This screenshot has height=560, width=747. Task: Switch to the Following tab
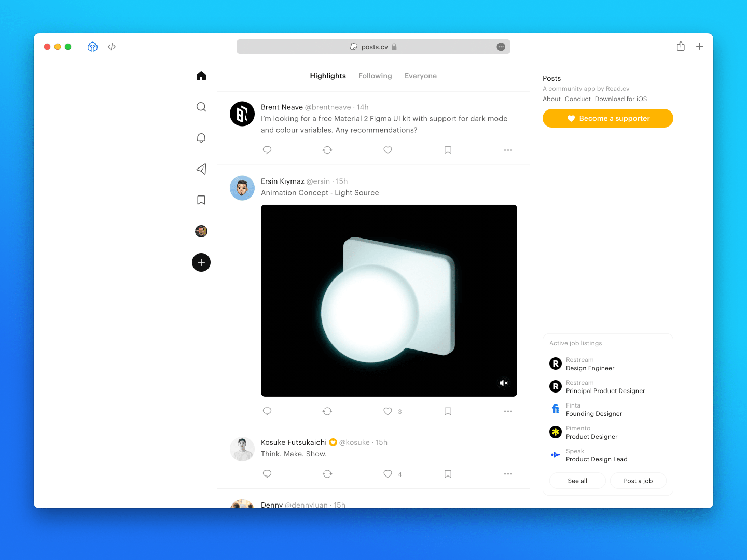click(375, 76)
